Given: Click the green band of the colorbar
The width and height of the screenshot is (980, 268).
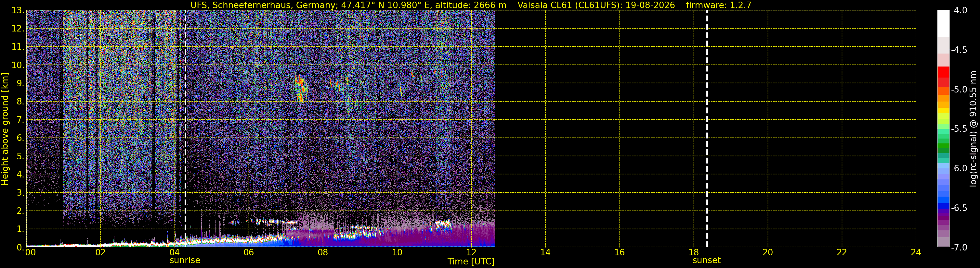Looking at the screenshot, I should point(944,146).
